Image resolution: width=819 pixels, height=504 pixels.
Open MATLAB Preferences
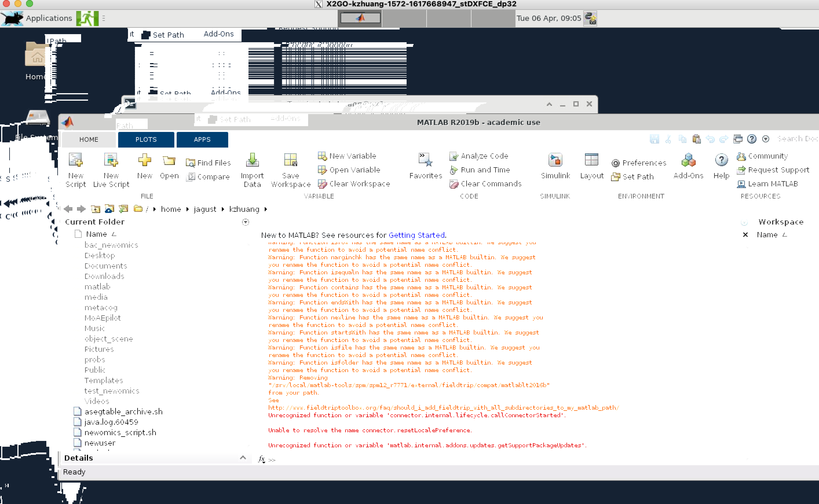pyautogui.click(x=639, y=163)
